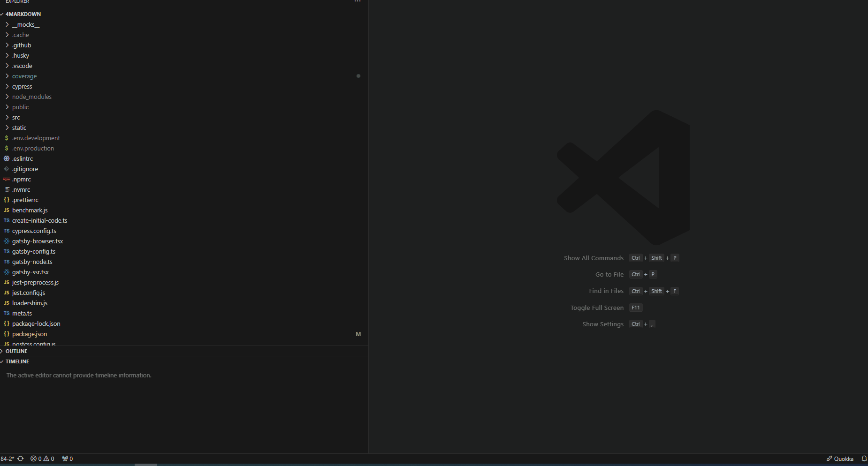The height and width of the screenshot is (466, 868).
Task: Click the braces icon beside .prettierrc
Action: 7,200
